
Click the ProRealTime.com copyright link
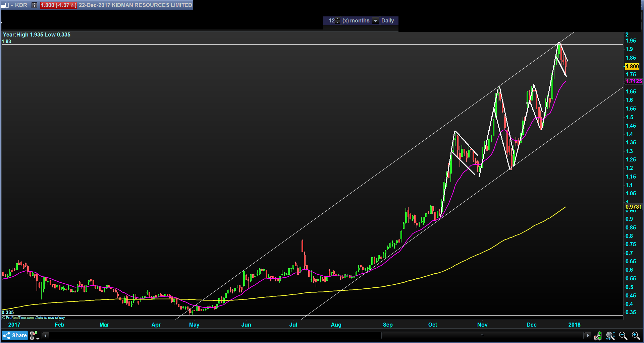click(18, 318)
